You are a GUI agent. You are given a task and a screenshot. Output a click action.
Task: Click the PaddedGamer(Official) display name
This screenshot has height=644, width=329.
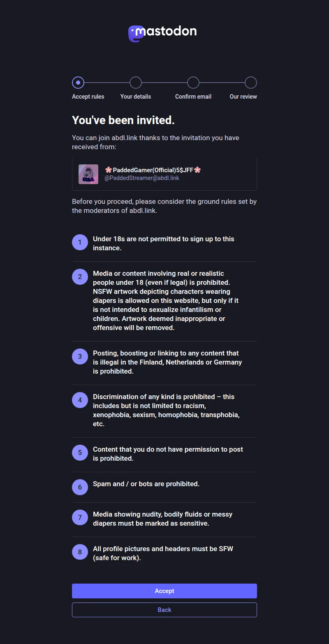pyautogui.click(x=153, y=170)
